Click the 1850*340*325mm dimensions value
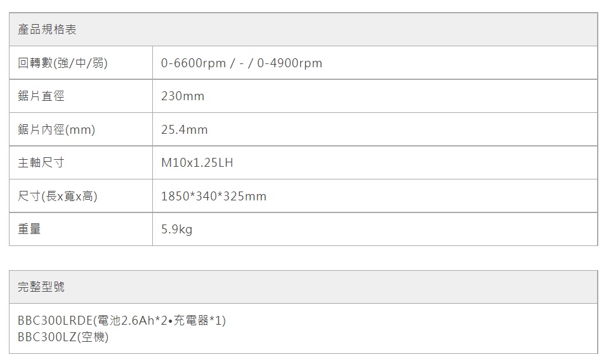The image size is (611, 364). click(x=214, y=197)
